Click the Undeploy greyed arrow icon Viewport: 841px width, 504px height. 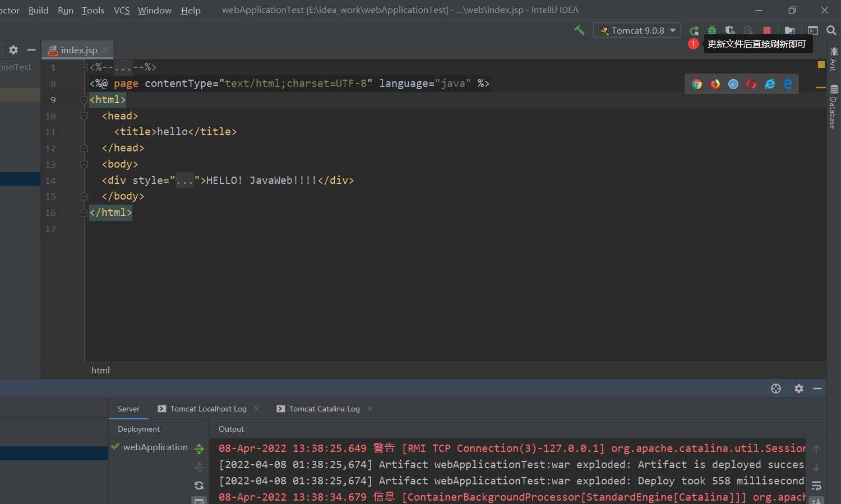(199, 467)
